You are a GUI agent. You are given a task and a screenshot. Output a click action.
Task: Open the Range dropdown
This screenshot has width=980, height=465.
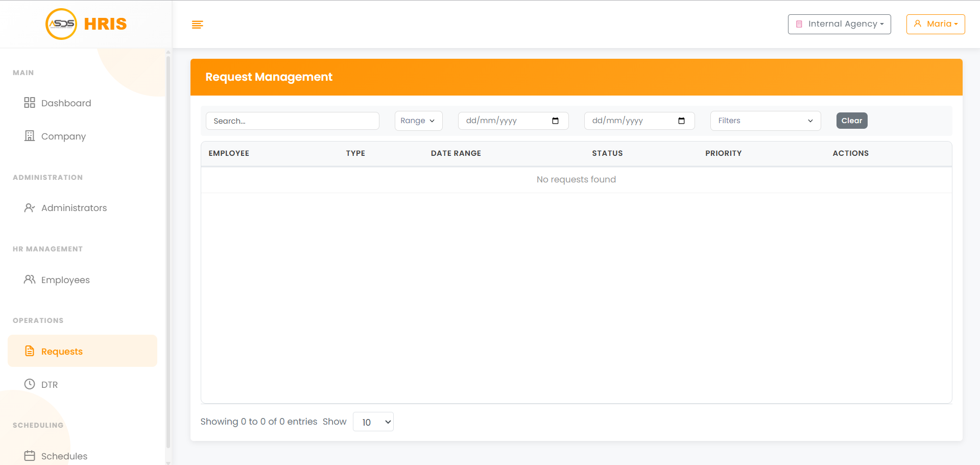418,121
